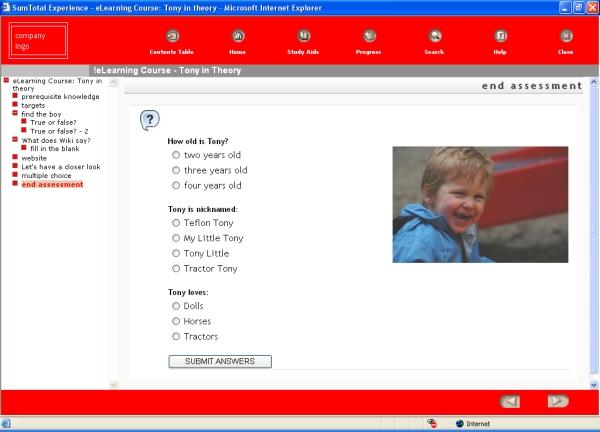Select four years old
The height and width of the screenshot is (432, 600).
coord(176,186)
